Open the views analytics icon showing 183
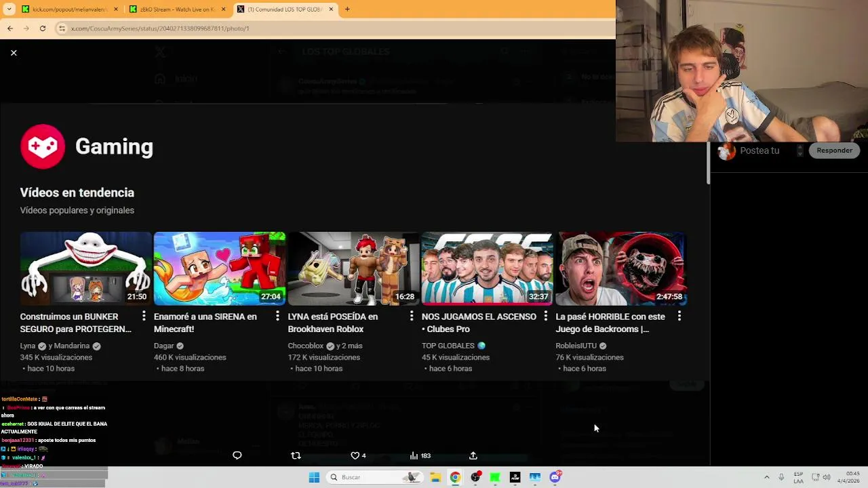The width and height of the screenshot is (868, 488). (414, 455)
